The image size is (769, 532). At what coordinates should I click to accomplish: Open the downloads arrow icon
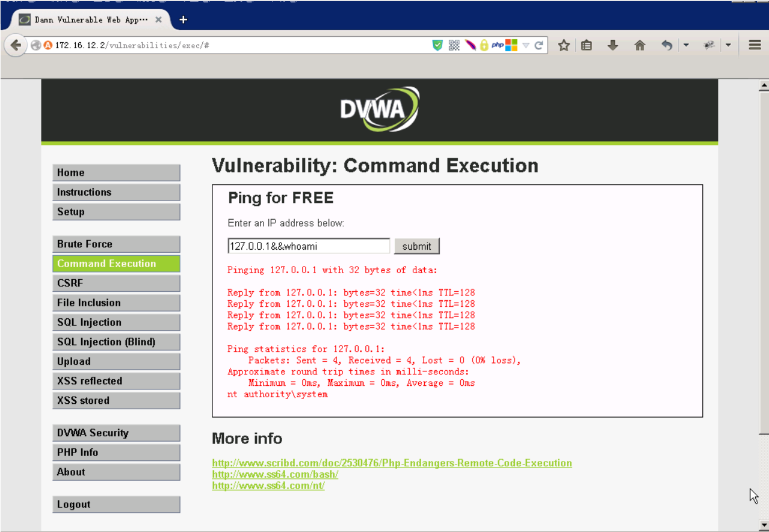[x=613, y=45]
